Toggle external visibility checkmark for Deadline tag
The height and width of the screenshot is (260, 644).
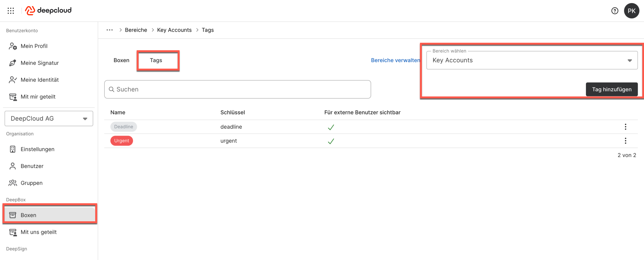coord(331,127)
